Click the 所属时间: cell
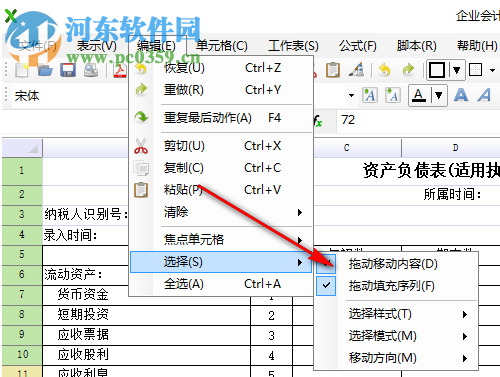 (452, 194)
